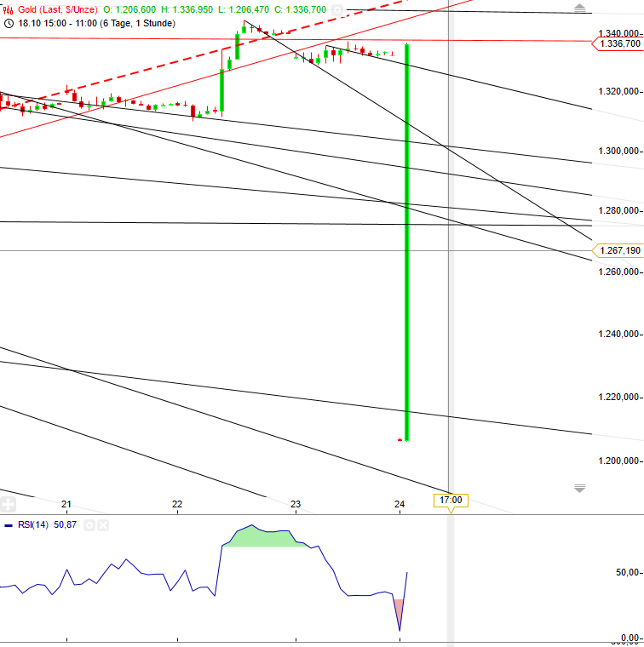Click the date label '22' on time axis
Screen dimensions: 644x647
point(177,504)
